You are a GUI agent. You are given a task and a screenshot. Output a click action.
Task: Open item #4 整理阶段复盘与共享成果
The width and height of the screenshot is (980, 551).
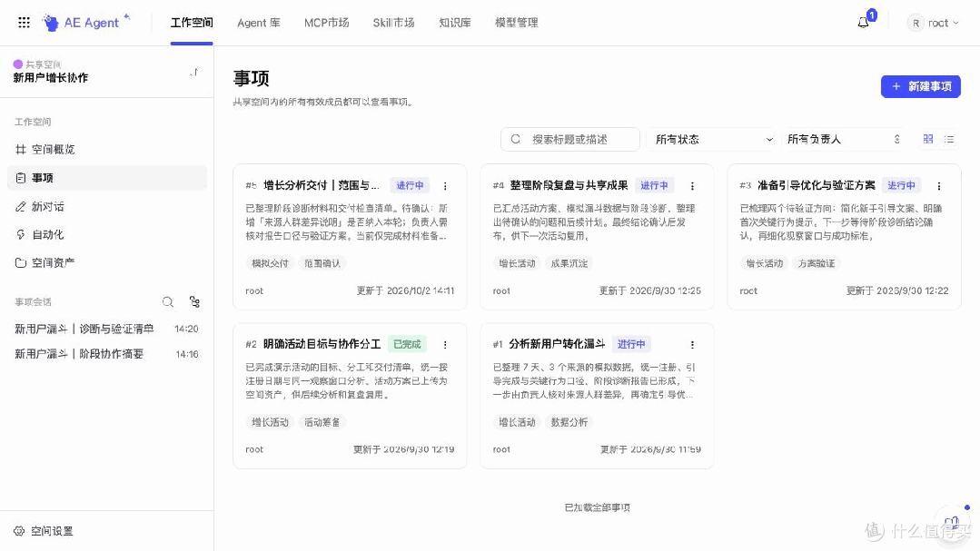coord(569,185)
